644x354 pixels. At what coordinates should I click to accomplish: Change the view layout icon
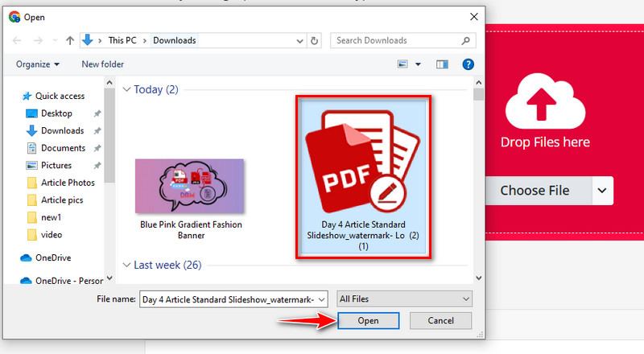[402, 64]
